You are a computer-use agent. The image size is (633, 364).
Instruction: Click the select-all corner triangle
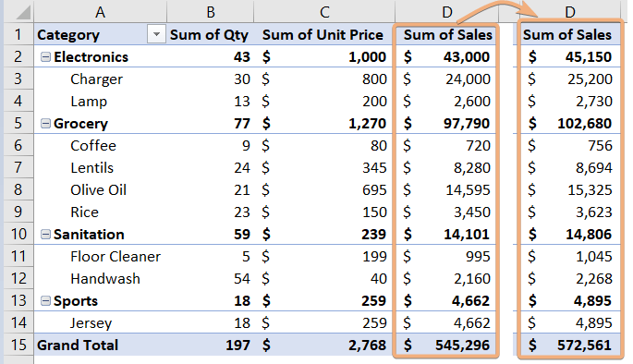pyautogui.click(x=23, y=13)
